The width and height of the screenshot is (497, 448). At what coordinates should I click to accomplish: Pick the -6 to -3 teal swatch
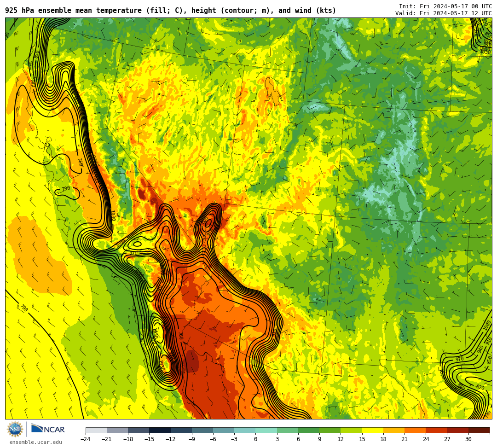point(224,430)
